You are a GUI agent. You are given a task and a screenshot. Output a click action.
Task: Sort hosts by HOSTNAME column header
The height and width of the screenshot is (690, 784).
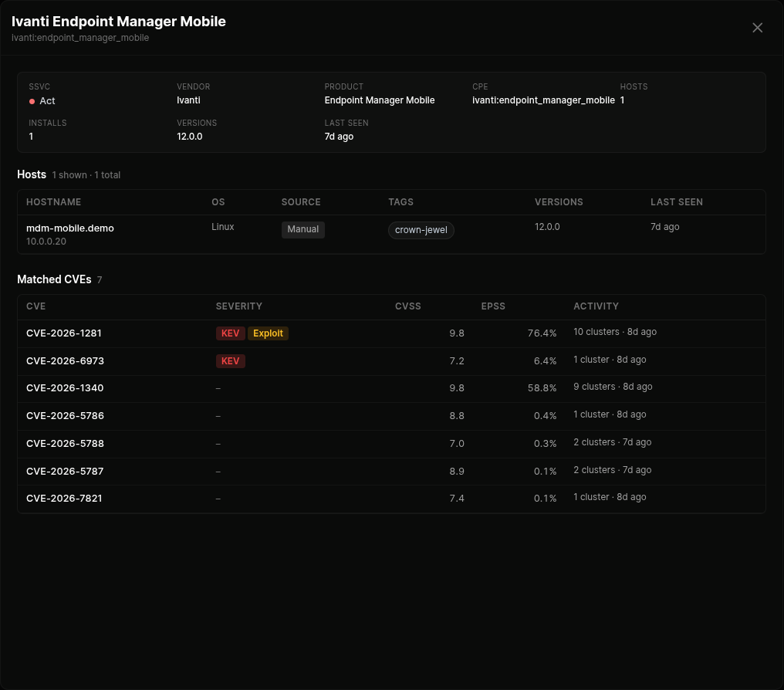53,202
